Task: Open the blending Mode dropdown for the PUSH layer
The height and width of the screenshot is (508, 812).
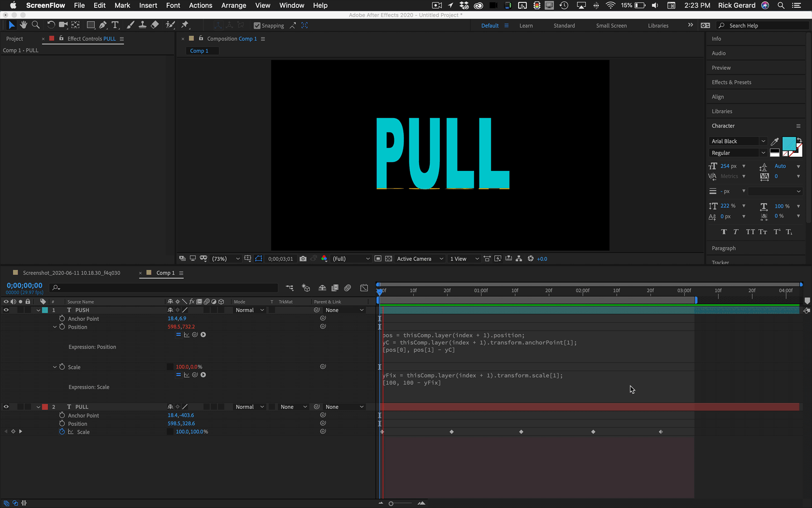Action: [x=249, y=310]
